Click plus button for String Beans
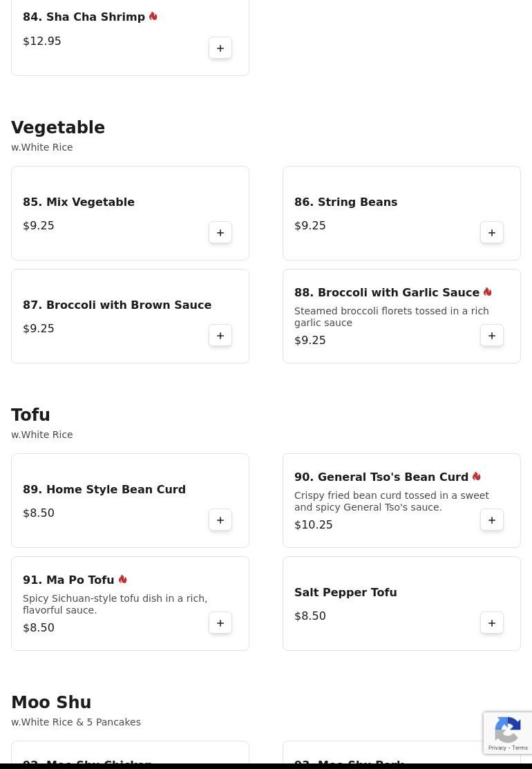Screen dimensions: 532x769 tap(492, 233)
